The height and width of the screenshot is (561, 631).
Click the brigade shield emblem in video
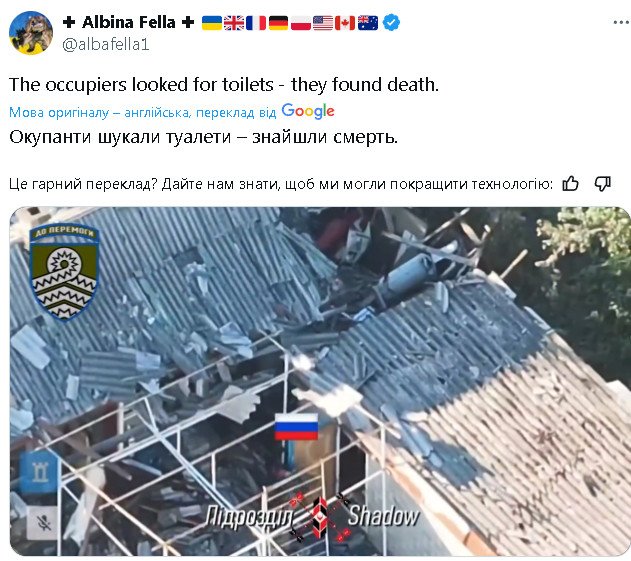[x=64, y=272]
